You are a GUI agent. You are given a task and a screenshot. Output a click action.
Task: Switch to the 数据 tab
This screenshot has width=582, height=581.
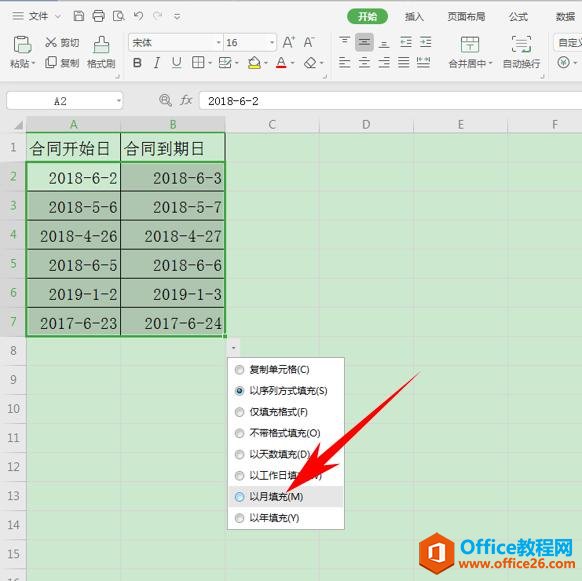(x=565, y=16)
